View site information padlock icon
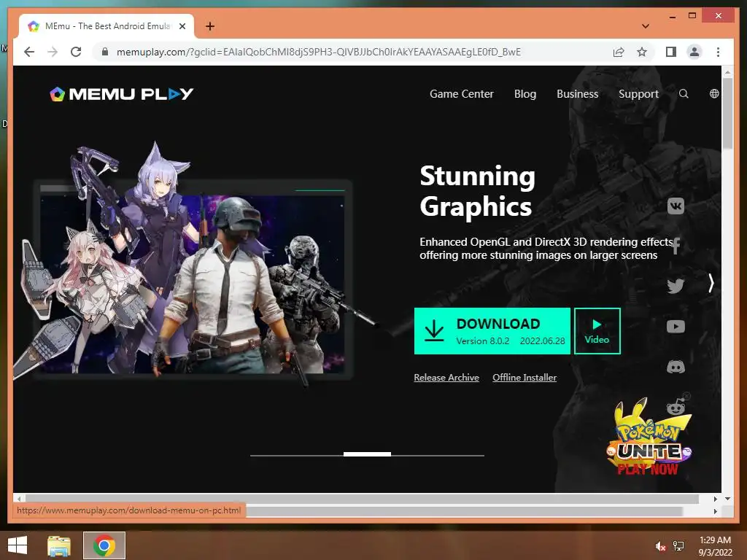Viewport: 747px width, 560px height. tap(105, 52)
